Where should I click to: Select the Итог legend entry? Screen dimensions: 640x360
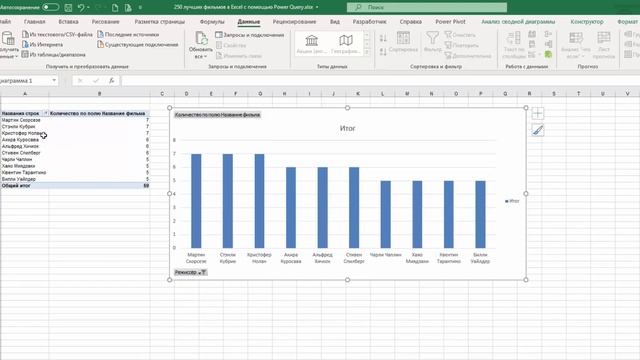(512, 201)
